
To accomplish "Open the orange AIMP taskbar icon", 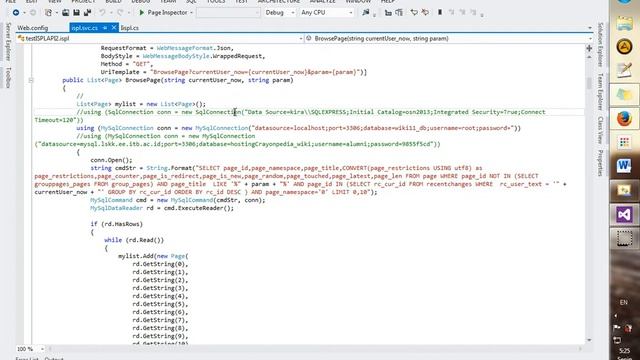I will (x=624, y=47).
